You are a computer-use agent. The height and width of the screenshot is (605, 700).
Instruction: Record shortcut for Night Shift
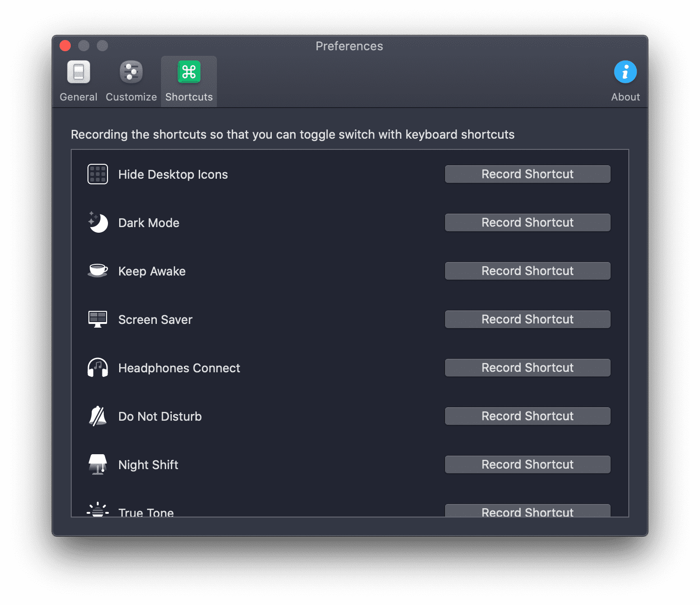[527, 464]
